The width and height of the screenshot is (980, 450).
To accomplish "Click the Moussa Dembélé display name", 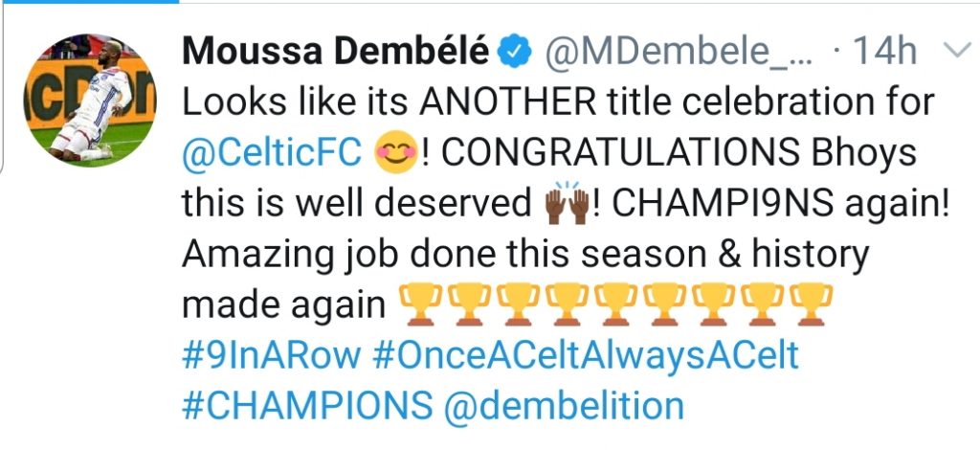I will [x=337, y=52].
